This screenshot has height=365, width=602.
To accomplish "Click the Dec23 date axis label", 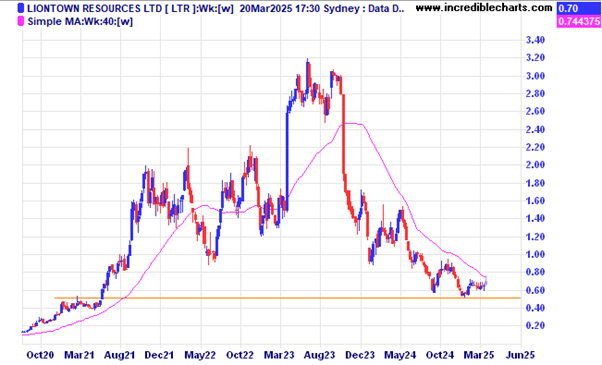I will pyautogui.click(x=360, y=355).
